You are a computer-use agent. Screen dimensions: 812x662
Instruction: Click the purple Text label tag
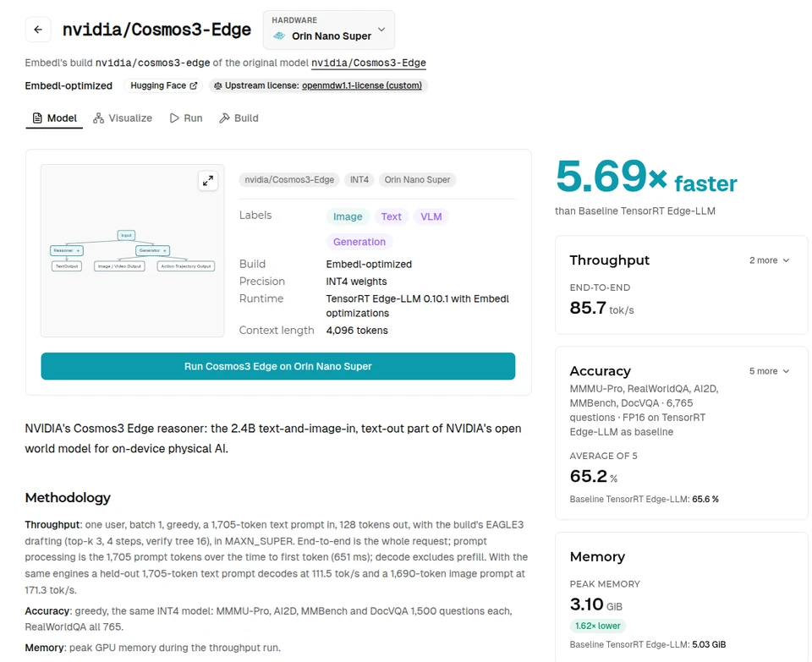coord(392,216)
